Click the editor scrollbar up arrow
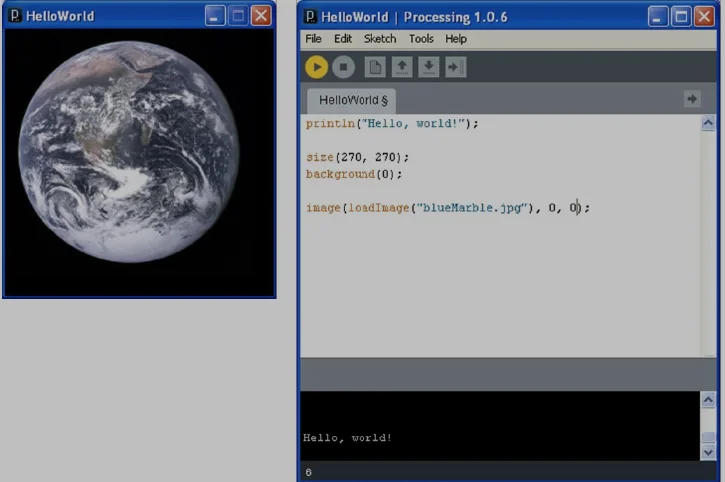This screenshot has height=482, width=725. click(x=708, y=123)
